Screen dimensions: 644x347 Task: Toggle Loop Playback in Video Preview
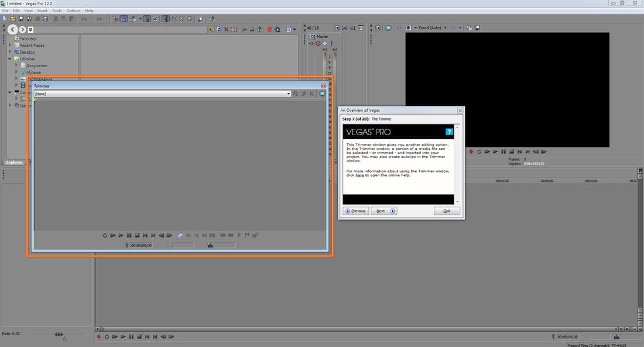(x=479, y=152)
